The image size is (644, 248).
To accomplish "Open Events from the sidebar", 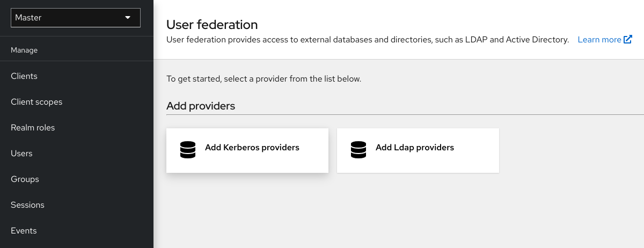I will [x=24, y=231].
